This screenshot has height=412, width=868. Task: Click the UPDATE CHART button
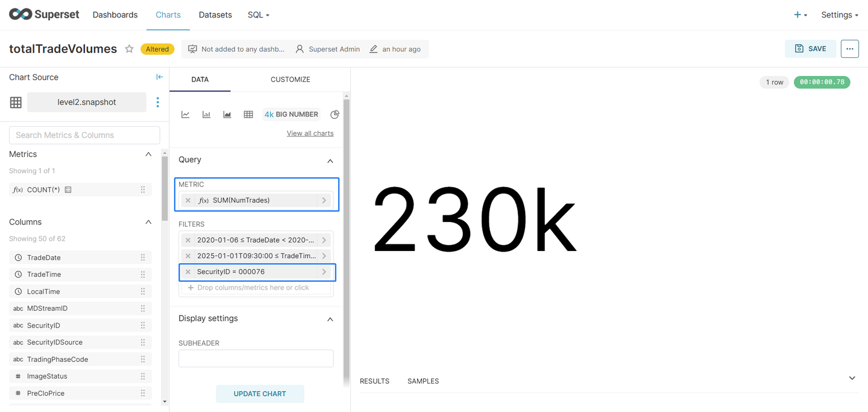260,394
